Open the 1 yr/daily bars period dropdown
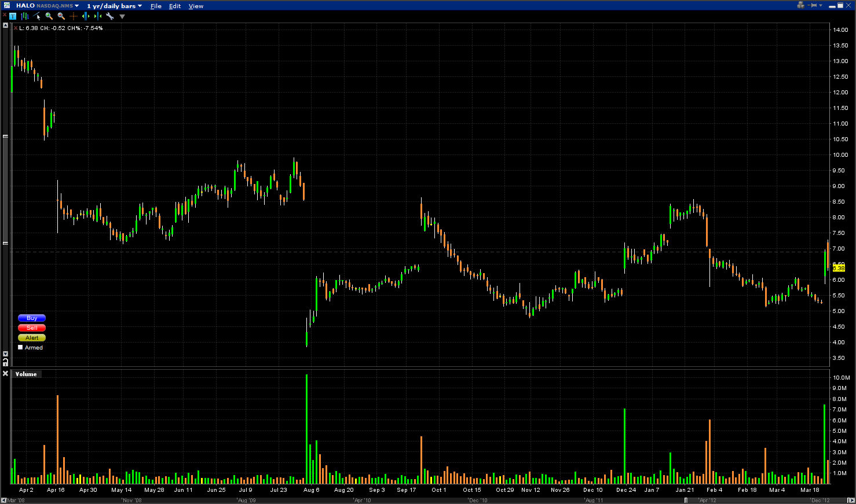Image resolution: width=856 pixels, height=504 pixels. 140,6
